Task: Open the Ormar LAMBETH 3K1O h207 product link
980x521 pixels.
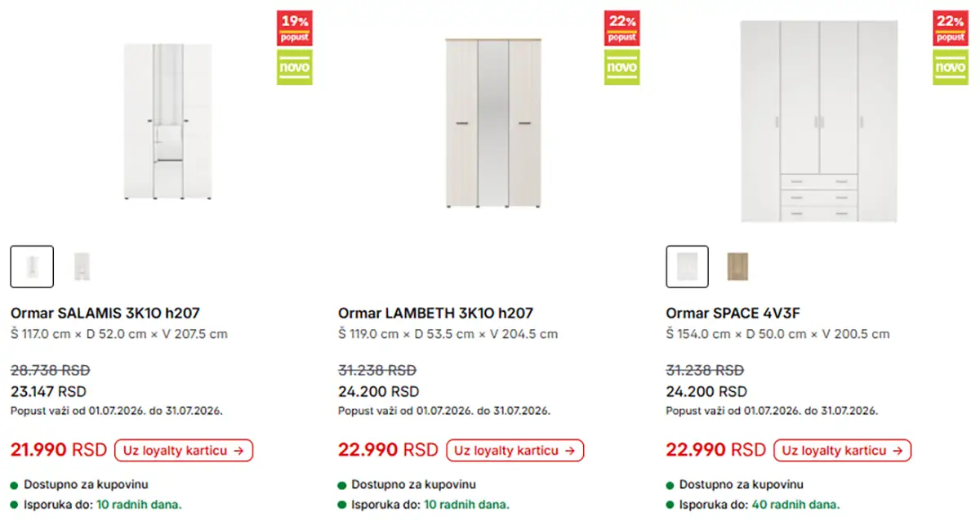Action: click(436, 313)
